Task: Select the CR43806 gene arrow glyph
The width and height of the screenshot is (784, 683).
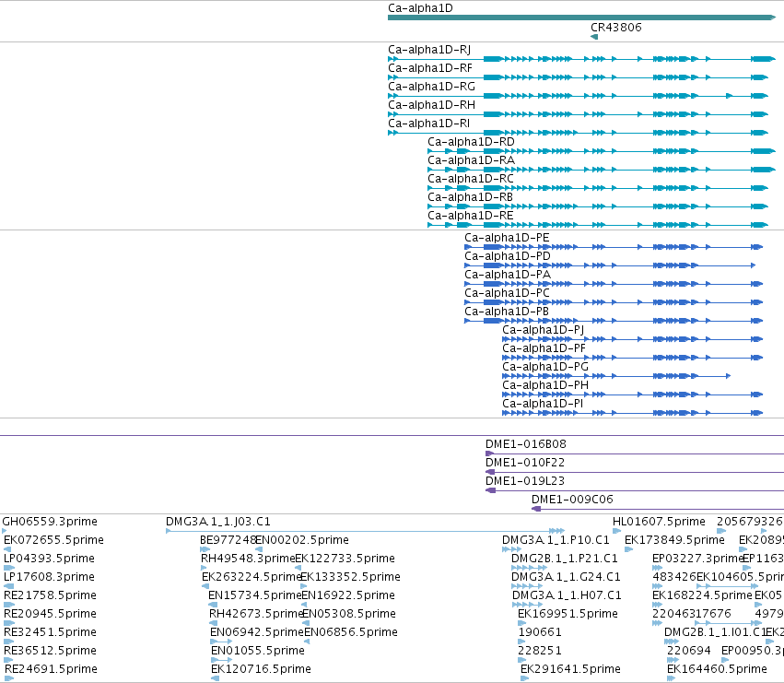Action: [x=594, y=37]
